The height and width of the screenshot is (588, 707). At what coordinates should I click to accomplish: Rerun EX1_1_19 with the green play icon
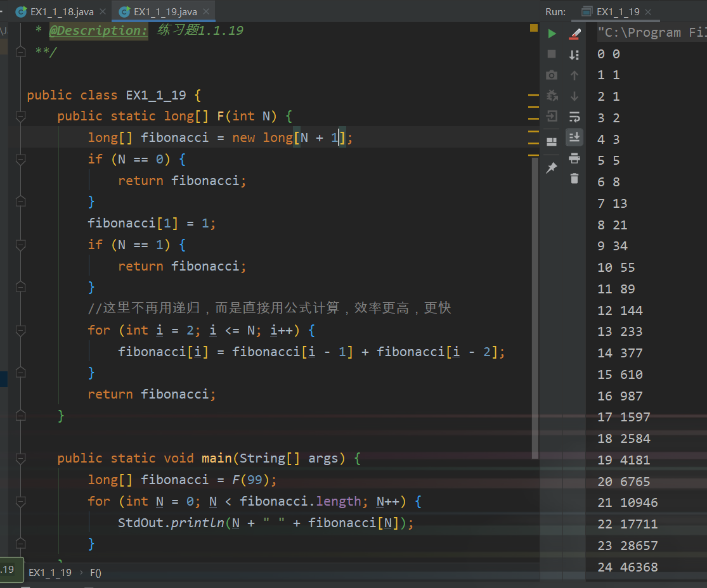(552, 34)
